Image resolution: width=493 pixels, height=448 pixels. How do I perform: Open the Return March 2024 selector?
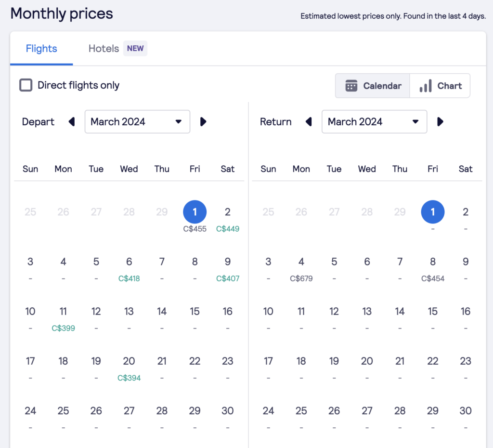374,121
